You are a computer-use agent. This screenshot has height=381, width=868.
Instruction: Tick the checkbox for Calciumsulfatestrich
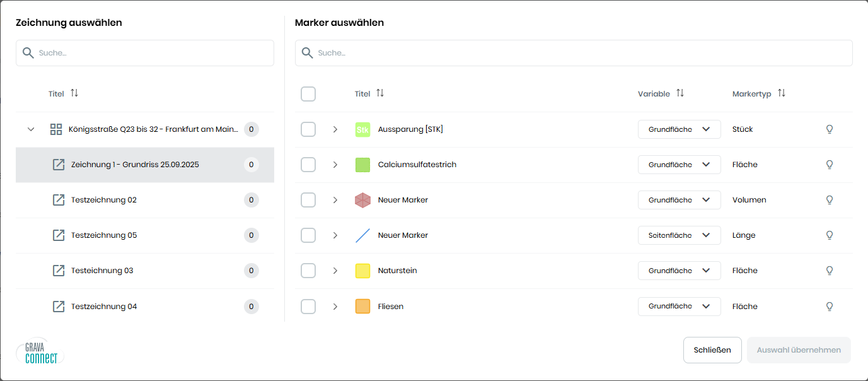(308, 165)
